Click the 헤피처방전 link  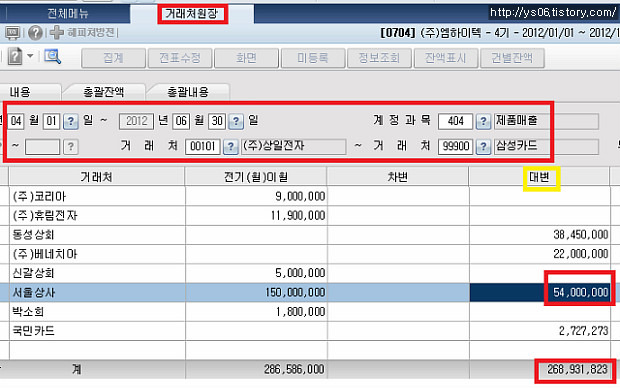(x=92, y=32)
